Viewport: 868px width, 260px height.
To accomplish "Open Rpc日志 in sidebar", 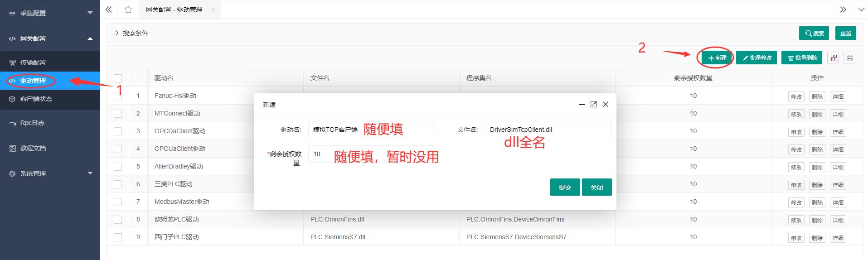I will (x=50, y=123).
